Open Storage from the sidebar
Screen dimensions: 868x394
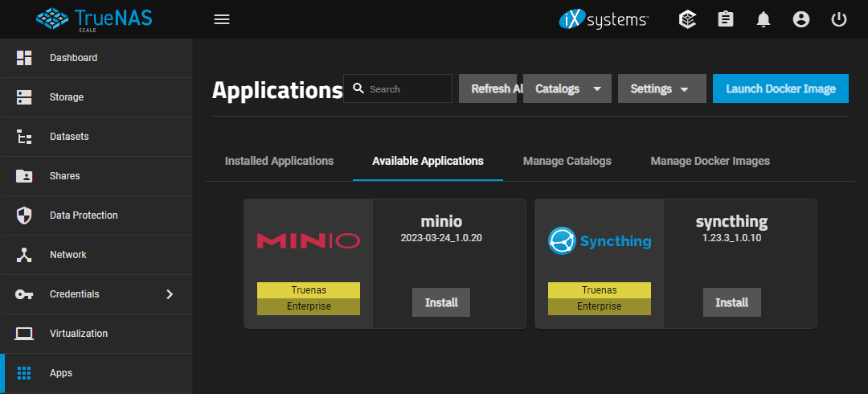[x=66, y=97]
